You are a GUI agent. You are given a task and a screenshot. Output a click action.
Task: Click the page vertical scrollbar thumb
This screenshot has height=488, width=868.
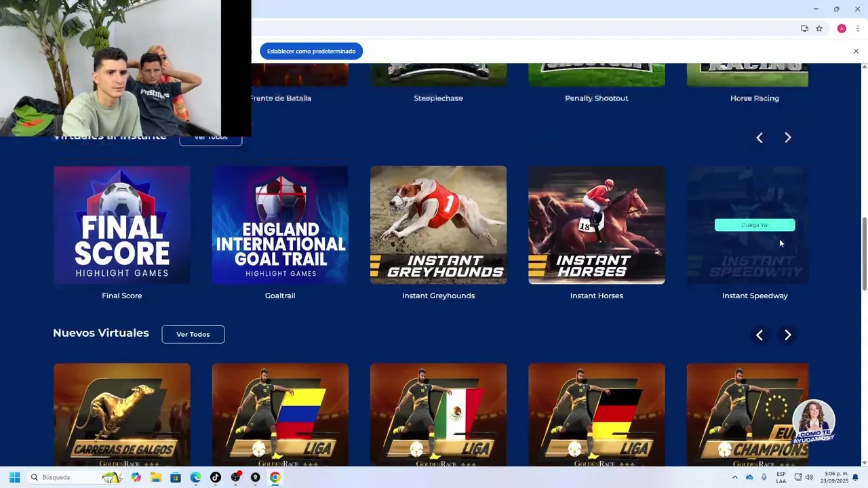click(x=865, y=254)
